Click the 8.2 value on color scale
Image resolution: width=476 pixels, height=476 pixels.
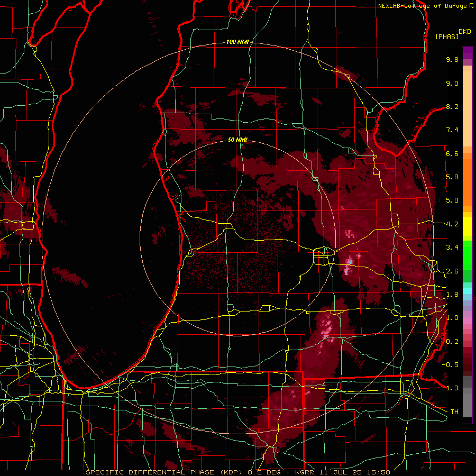pyautogui.click(x=452, y=106)
